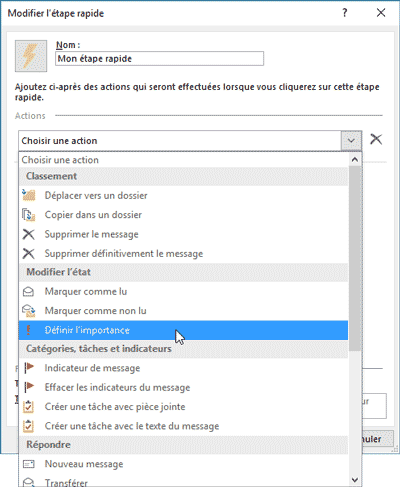Click the X icon to remove the action row
Screen dimensions: 400x487
point(376,139)
